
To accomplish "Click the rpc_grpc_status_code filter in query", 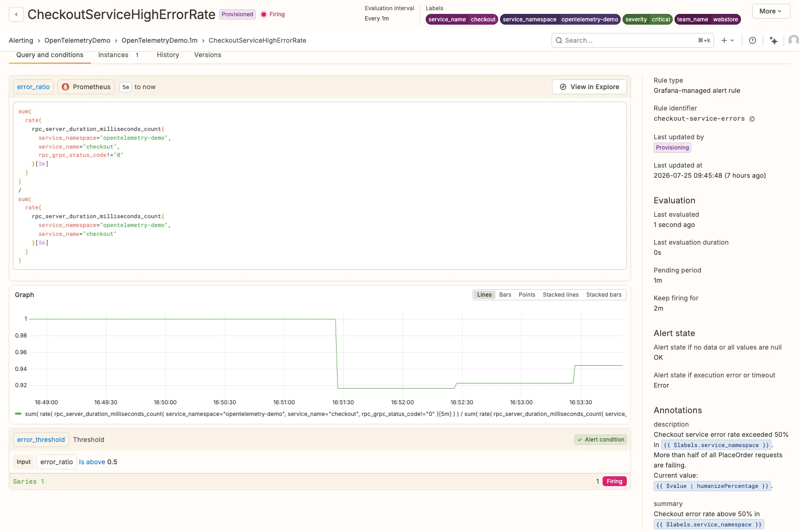I will click(81, 155).
